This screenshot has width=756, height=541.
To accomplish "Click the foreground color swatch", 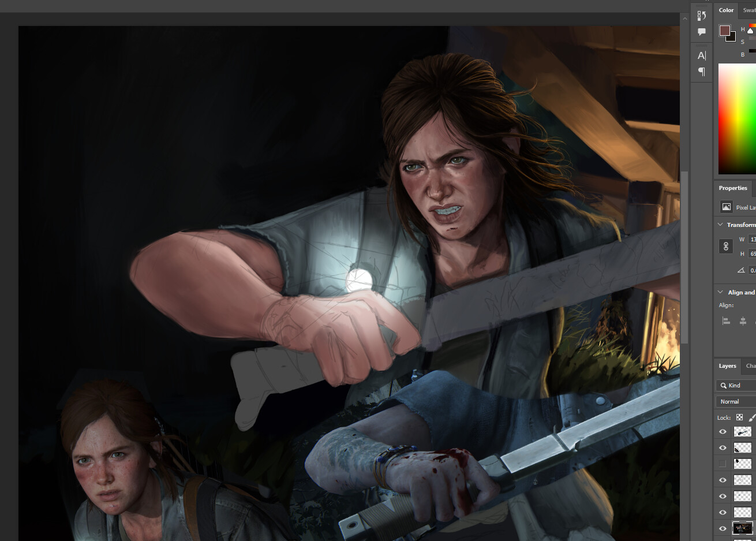I will 725,31.
